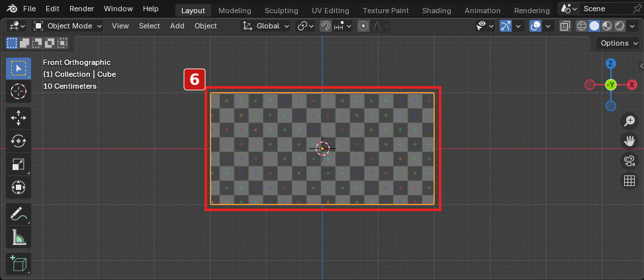
Task: Activate the Move tool
Action: [x=18, y=118]
